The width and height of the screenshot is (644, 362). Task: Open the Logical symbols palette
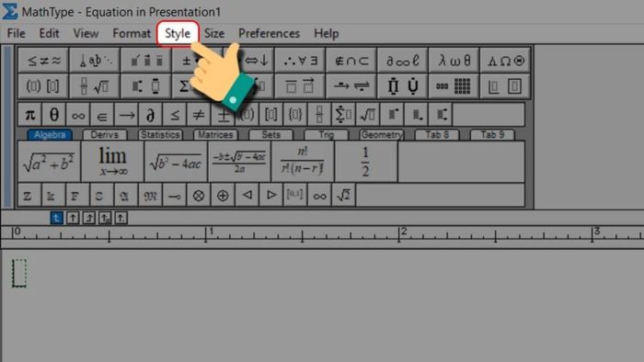coord(300,61)
